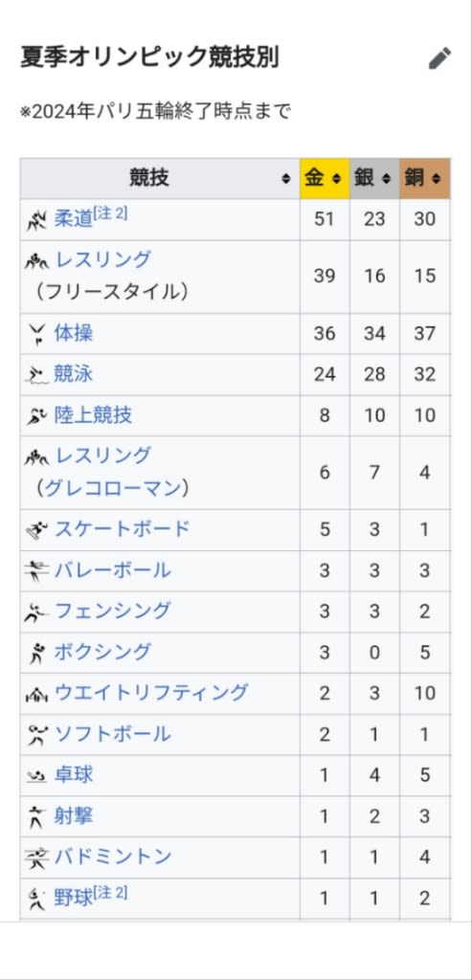Open the 柔道 link
The width and height of the screenshot is (472, 980).
coord(73,219)
